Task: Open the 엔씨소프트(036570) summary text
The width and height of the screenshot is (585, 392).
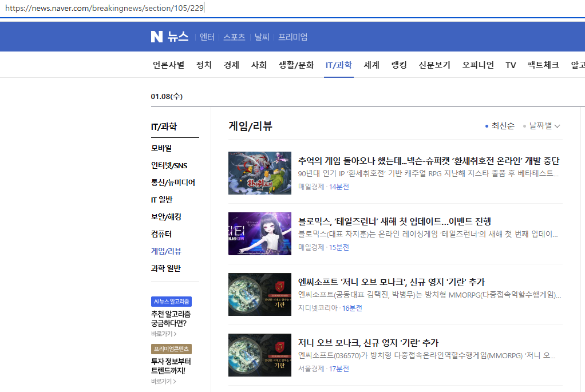Action: pos(427,355)
